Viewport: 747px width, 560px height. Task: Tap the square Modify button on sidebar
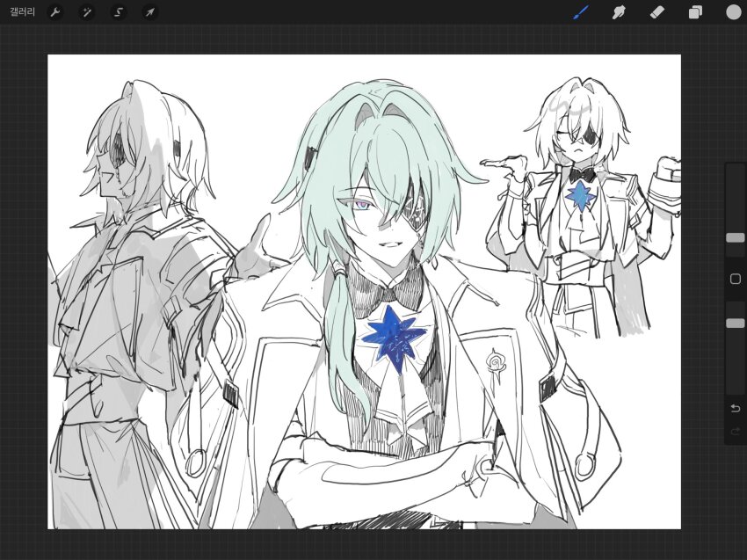tap(735, 280)
